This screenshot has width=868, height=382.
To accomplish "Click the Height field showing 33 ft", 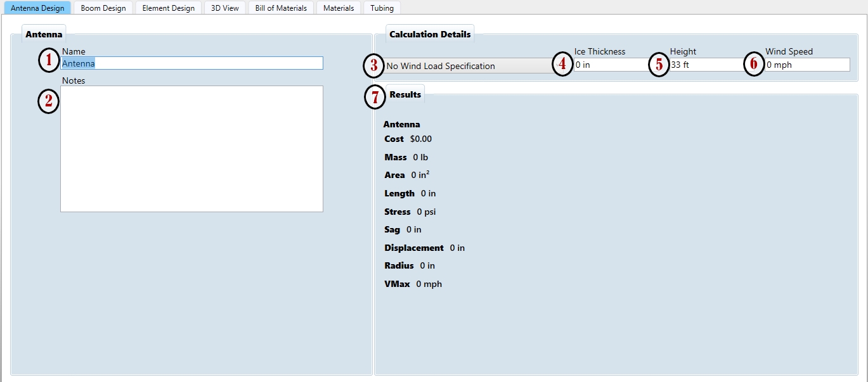I will point(707,65).
